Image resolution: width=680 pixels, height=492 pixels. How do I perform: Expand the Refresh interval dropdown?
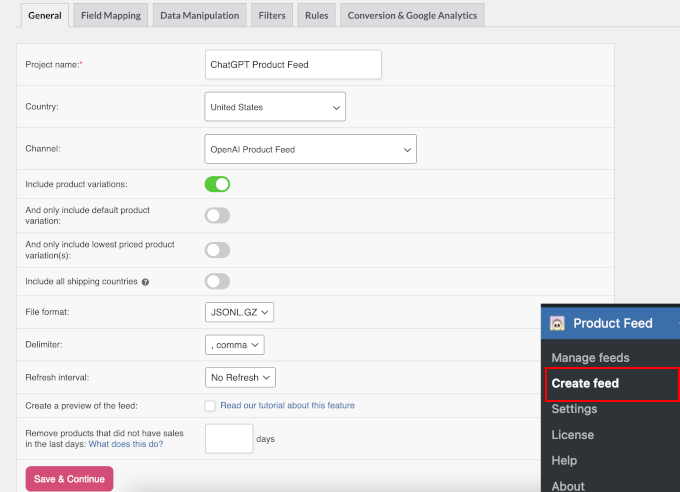(x=239, y=378)
